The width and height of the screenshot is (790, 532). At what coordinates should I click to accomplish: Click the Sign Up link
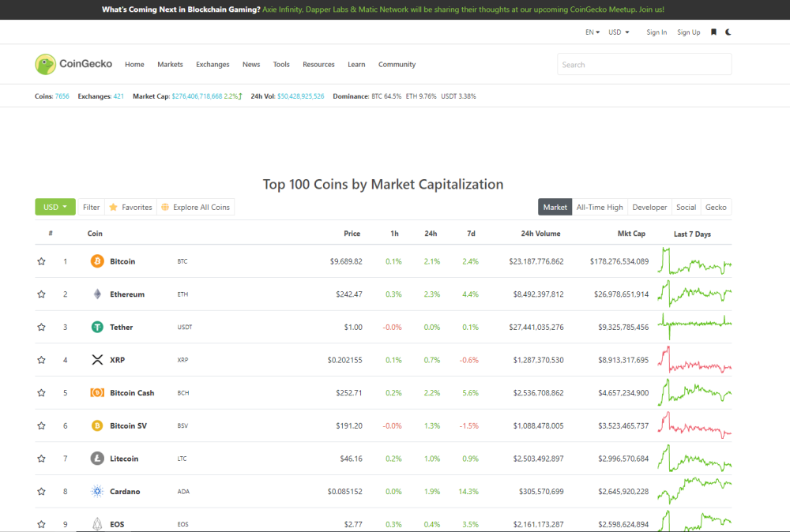coord(688,32)
